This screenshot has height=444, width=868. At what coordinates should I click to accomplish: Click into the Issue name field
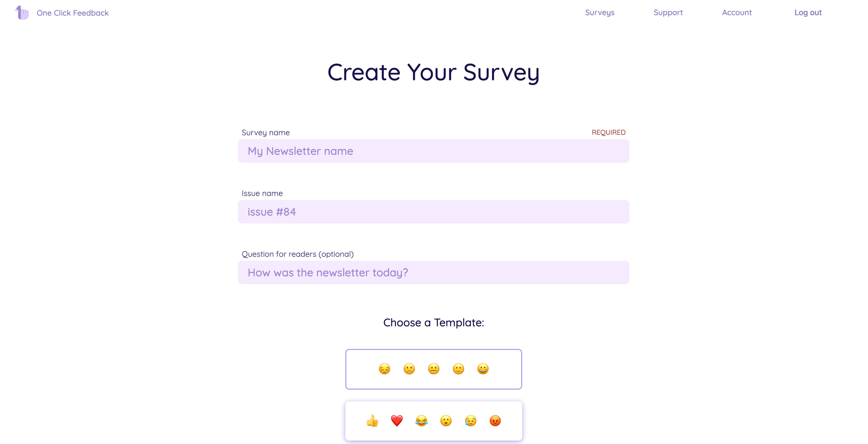[434, 212]
